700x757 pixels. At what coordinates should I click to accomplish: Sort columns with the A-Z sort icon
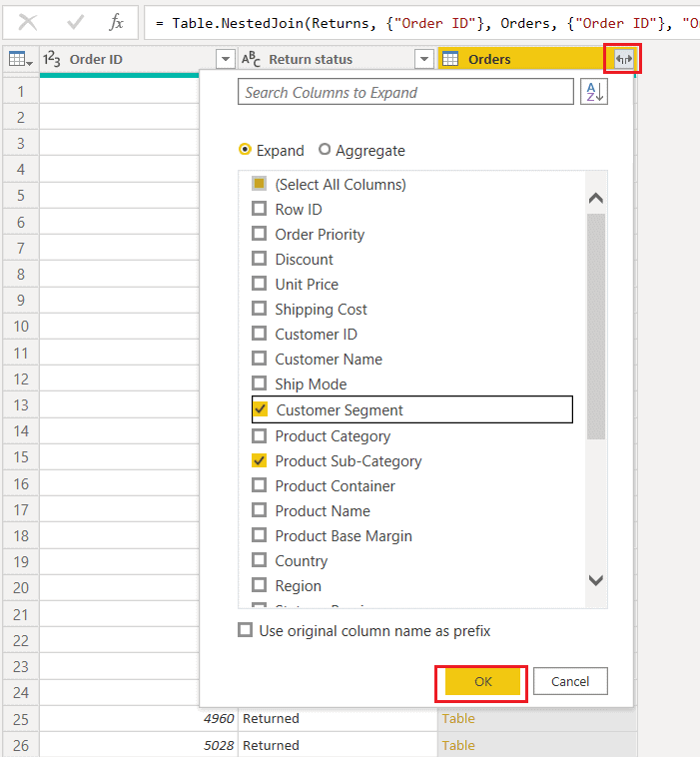point(594,92)
